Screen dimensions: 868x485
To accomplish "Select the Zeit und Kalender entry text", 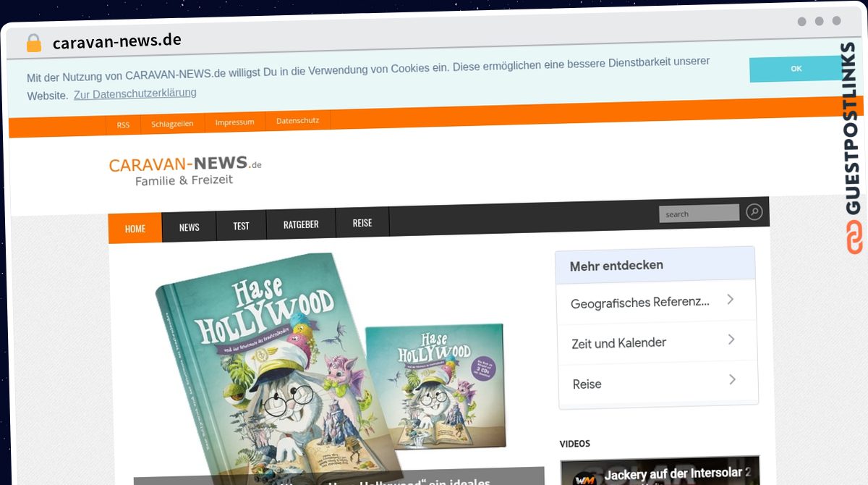I will pyautogui.click(x=618, y=343).
